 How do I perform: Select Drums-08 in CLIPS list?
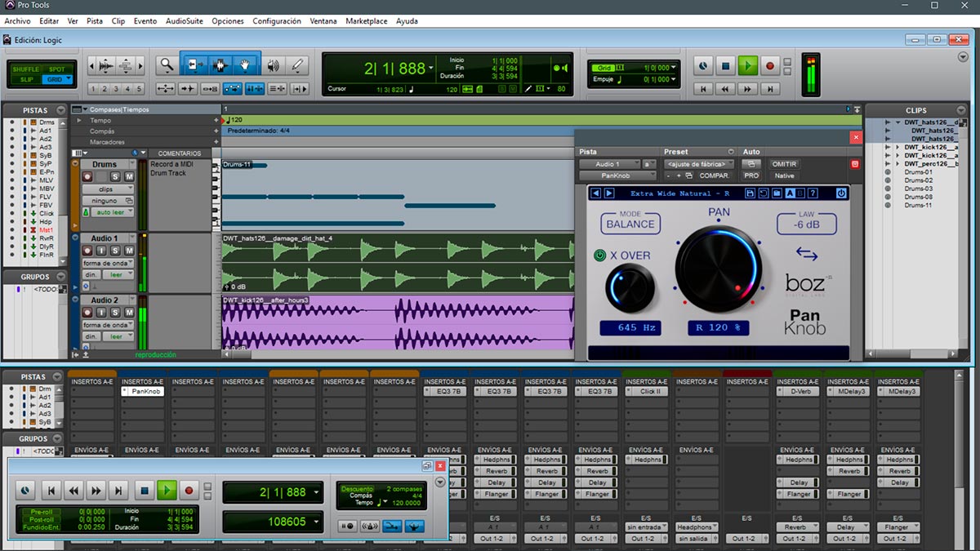pyautogui.click(x=918, y=197)
